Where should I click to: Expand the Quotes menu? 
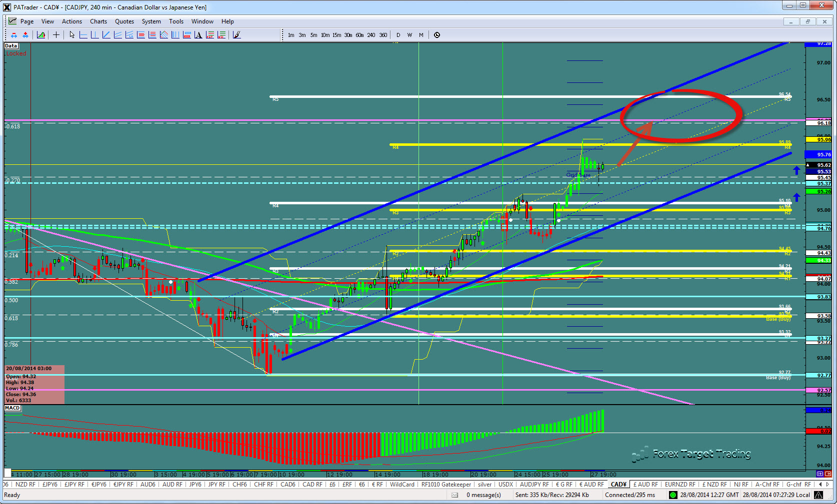click(124, 21)
